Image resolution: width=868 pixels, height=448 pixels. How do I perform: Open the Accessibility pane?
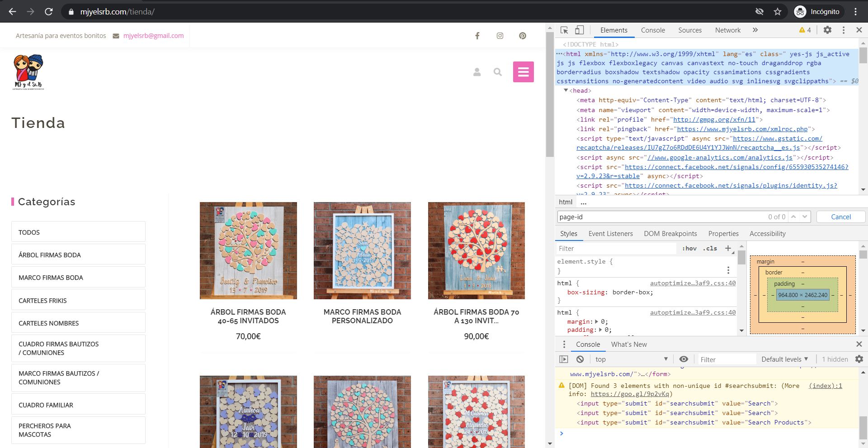(768, 234)
